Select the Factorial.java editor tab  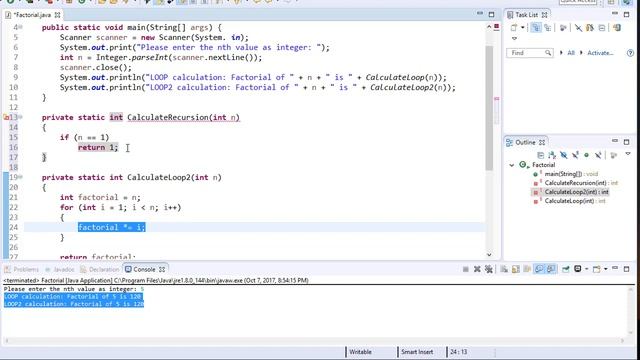point(33,15)
